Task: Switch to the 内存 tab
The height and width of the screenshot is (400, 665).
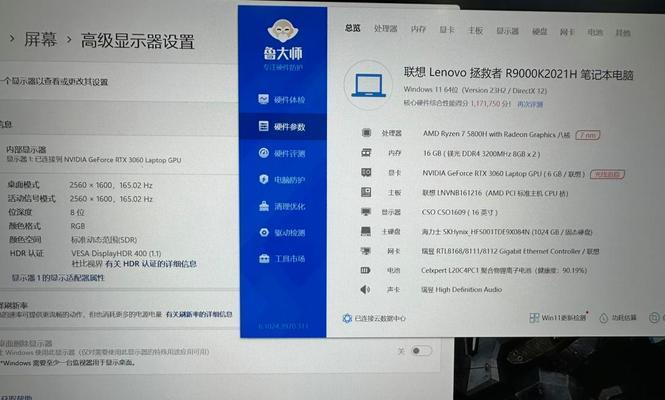Action: click(x=418, y=29)
